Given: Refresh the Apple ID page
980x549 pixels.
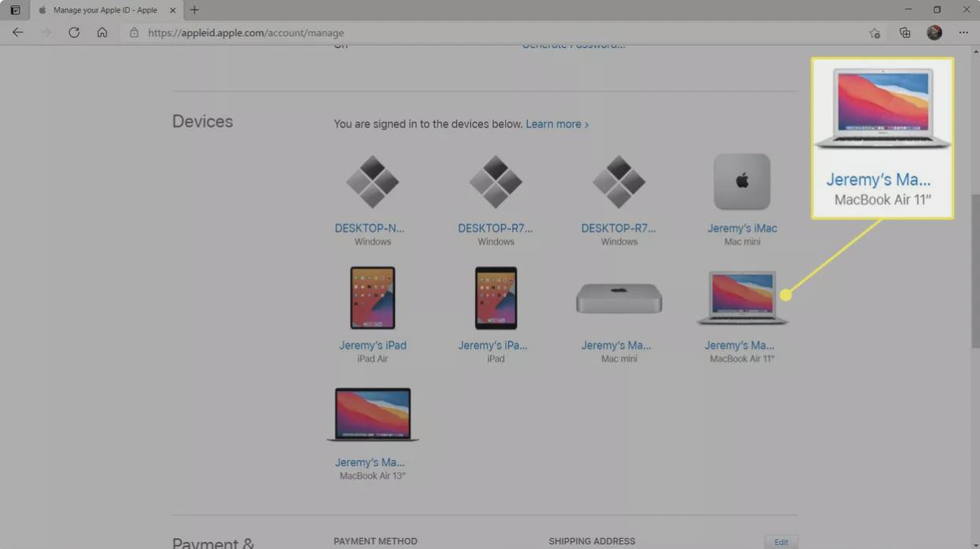Looking at the screenshot, I should (x=74, y=33).
